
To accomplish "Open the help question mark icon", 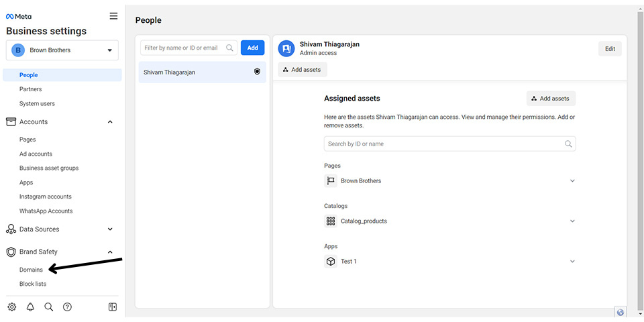I will [x=67, y=307].
